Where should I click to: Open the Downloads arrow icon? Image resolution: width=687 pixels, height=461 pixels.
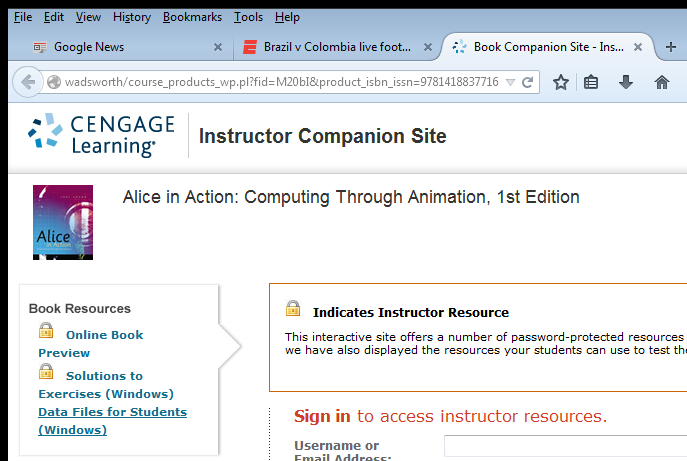[x=626, y=82]
